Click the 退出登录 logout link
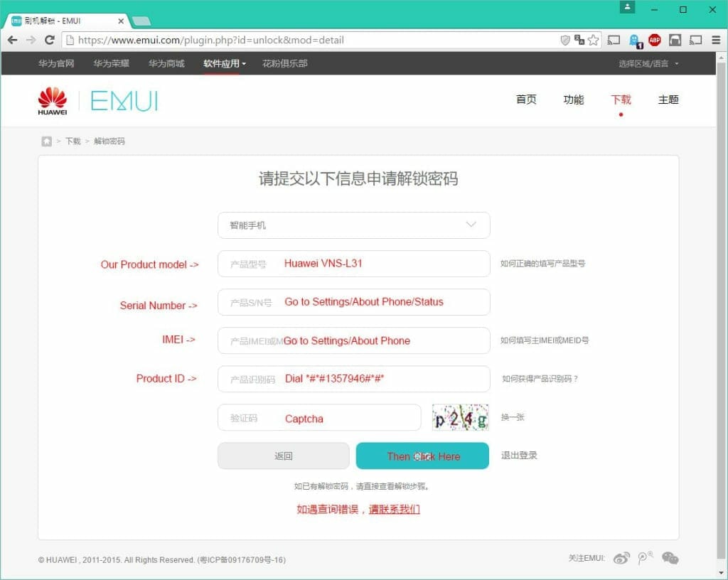This screenshot has height=580, width=728. coord(519,456)
